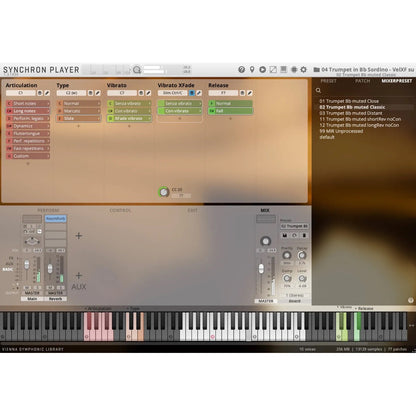Click the blue icon under Vibrato XFade
Image resolution: width=416 pixels, height=416 pixels.
point(192,93)
